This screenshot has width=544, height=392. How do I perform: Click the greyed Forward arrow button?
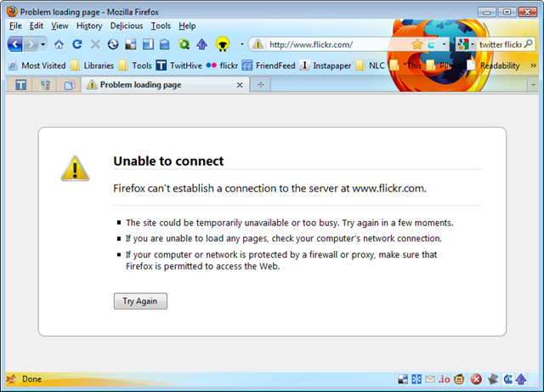pos(31,44)
